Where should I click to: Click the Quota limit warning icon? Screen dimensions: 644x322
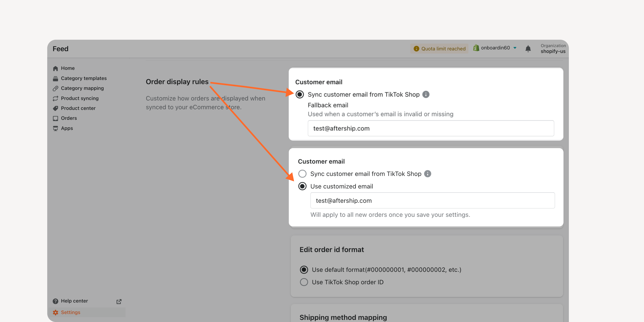click(x=416, y=49)
